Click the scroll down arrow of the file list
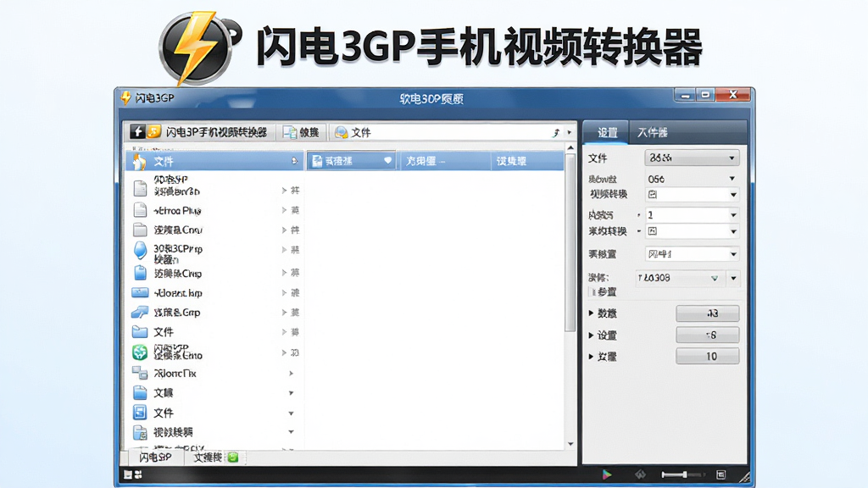This screenshot has width=868, height=488. click(x=570, y=444)
